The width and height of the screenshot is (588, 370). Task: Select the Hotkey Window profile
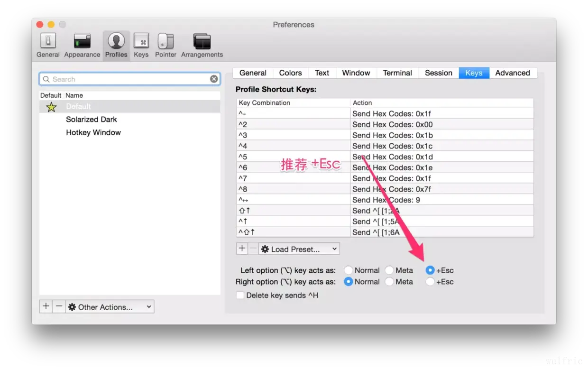pos(129,132)
